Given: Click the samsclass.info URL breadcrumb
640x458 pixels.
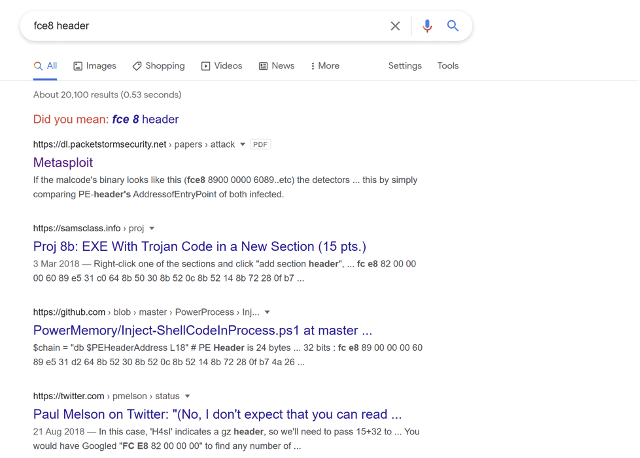Looking at the screenshot, I should [x=89, y=228].
